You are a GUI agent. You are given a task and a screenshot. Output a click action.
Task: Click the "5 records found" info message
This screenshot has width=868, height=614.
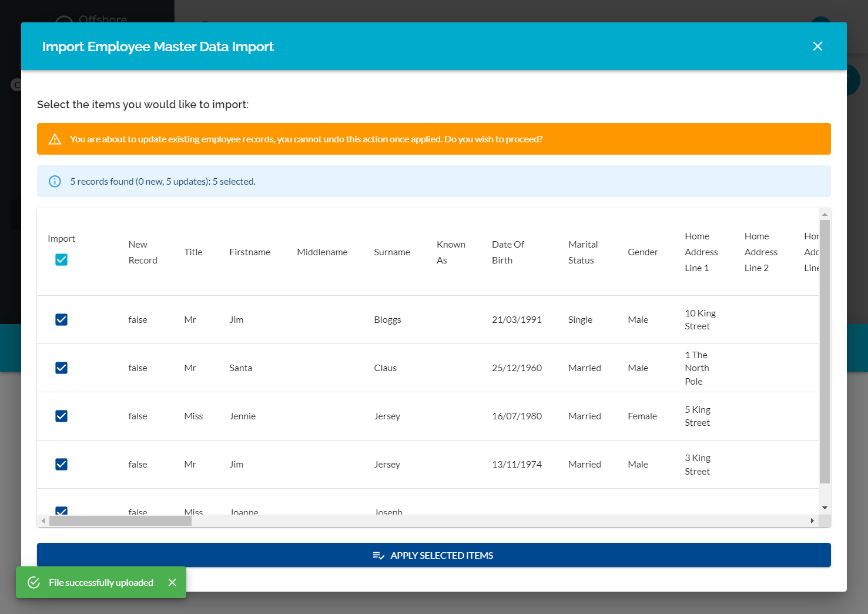coord(163,182)
